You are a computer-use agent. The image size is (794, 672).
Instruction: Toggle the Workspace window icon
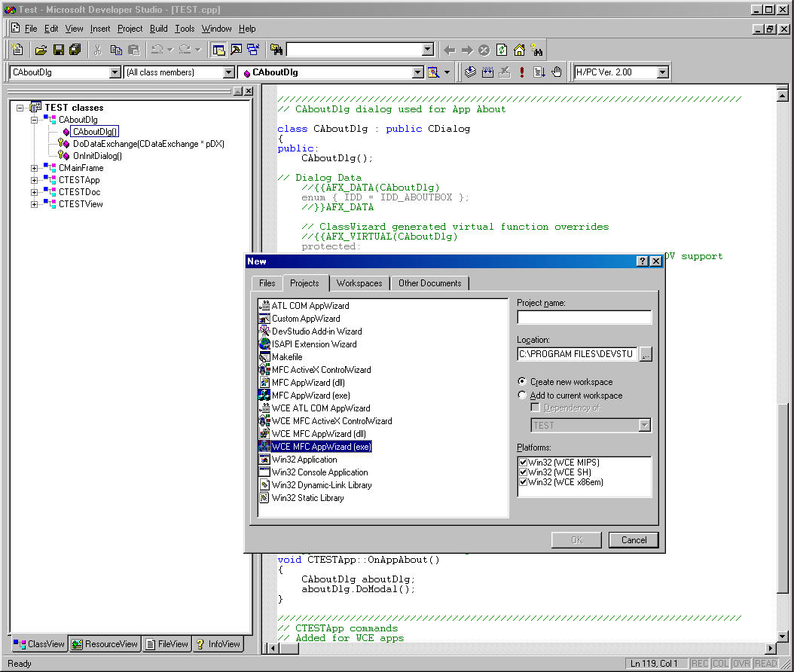218,50
